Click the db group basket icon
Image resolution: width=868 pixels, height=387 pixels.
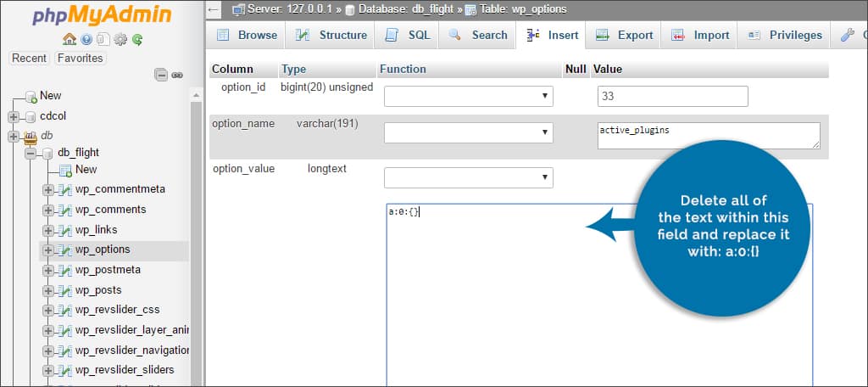click(x=31, y=136)
